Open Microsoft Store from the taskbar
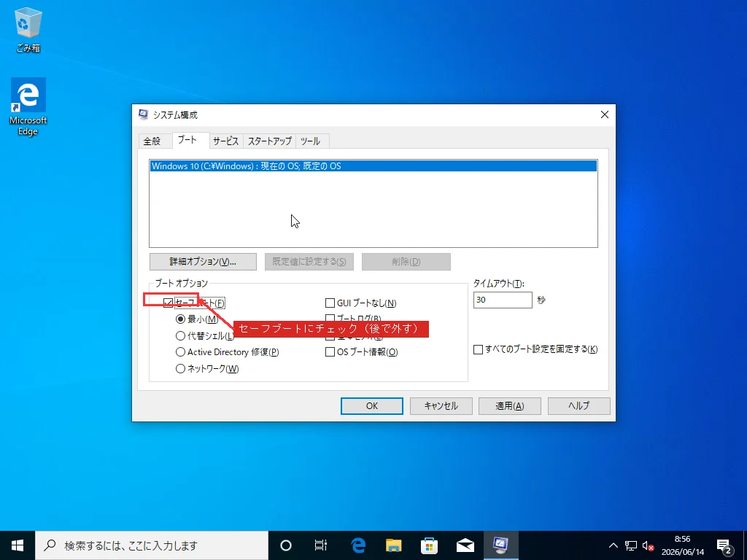Screen dimensions: 747x560 (429, 545)
